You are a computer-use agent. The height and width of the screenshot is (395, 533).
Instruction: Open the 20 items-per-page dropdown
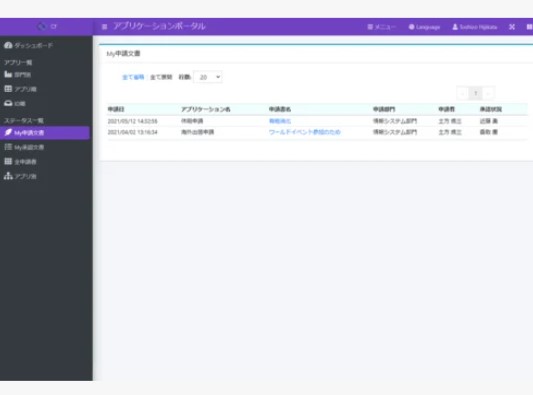click(x=208, y=77)
